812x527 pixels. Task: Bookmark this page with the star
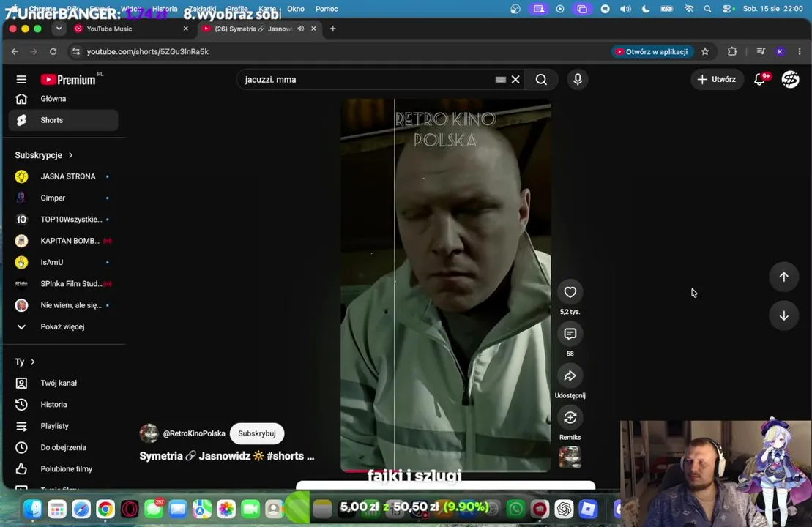point(705,51)
